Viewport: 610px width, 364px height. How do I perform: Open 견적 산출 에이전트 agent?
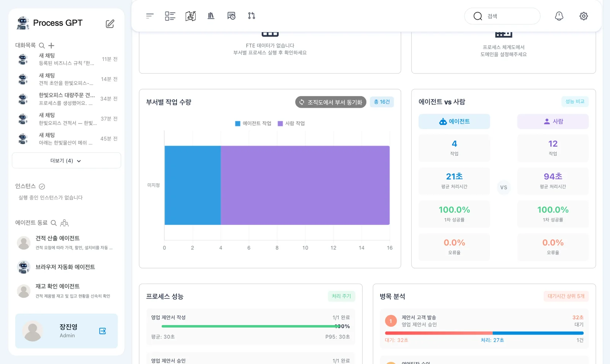pyautogui.click(x=66, y=243)
